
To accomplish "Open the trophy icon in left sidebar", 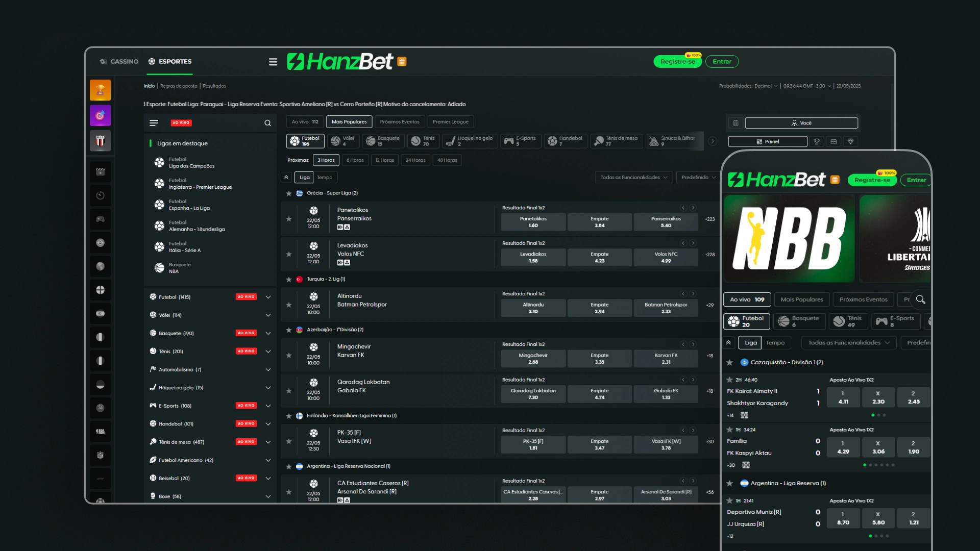I will click(x=100, y=90).
